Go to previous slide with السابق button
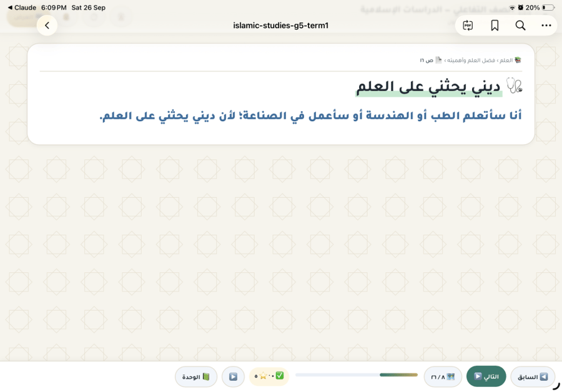 pos(533,376)
